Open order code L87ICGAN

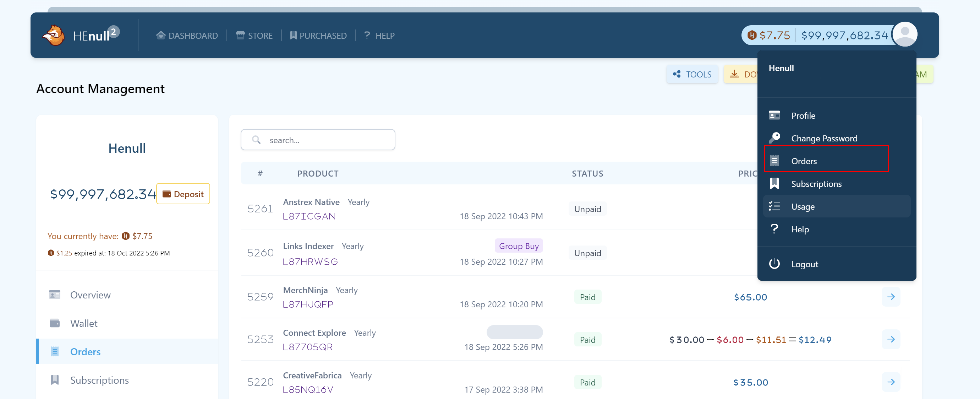309,216
